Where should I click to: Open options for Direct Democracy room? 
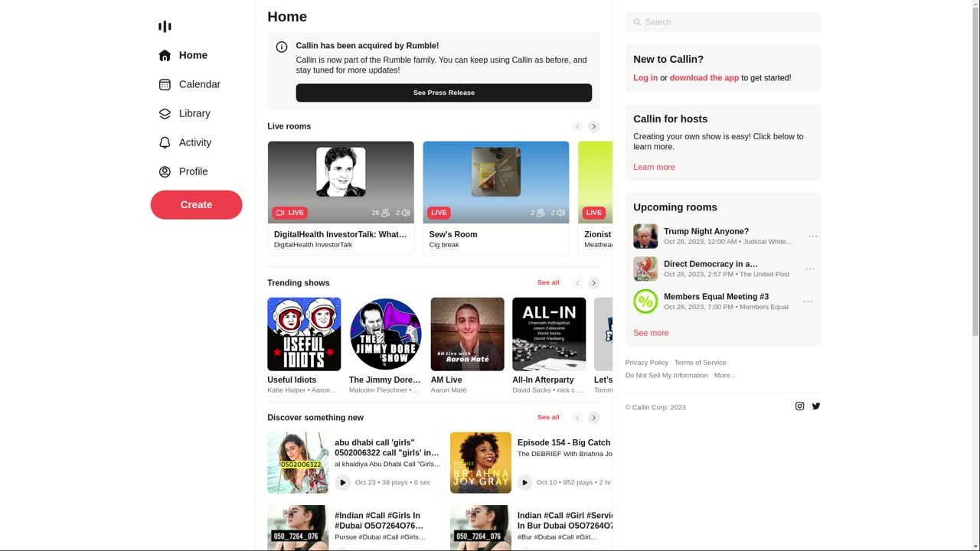coord(810,269)
